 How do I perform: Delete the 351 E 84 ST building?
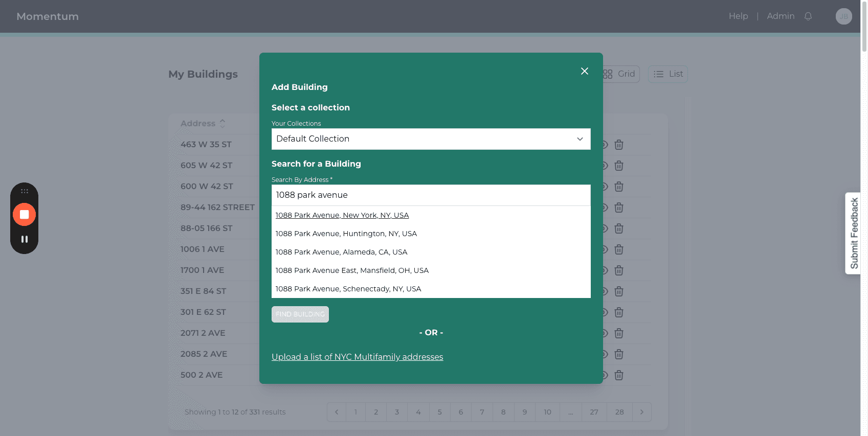[619, 291]
